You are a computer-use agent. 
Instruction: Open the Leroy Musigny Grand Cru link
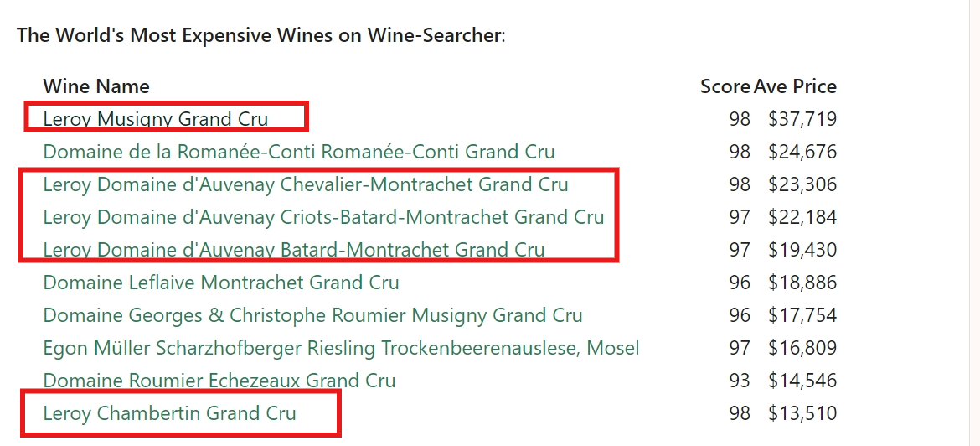[156, 119]
